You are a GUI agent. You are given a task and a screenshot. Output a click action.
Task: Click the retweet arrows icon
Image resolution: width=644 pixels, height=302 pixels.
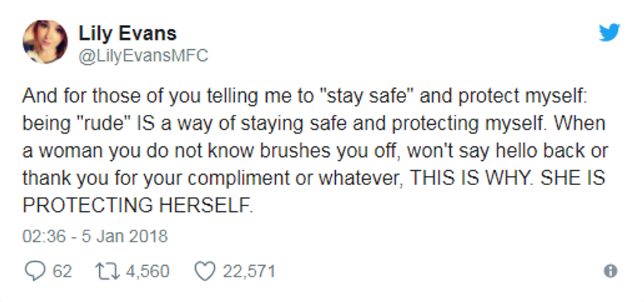[107, 271]
